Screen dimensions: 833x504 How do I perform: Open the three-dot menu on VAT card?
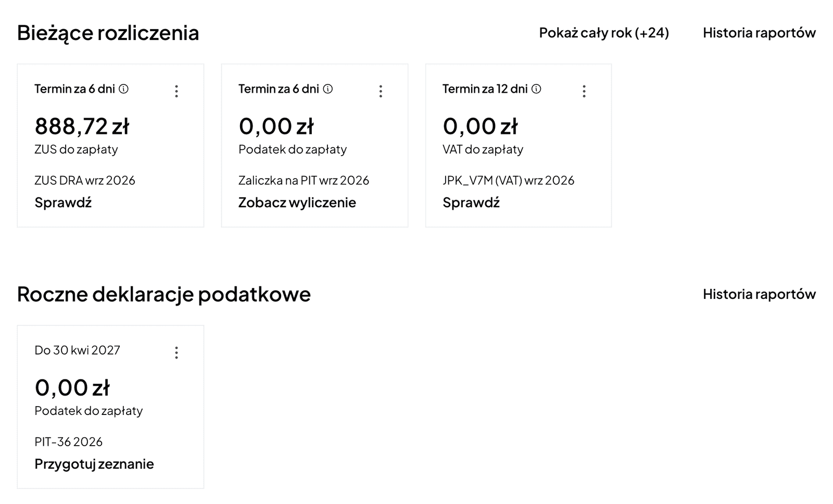[x=584, y=91]
